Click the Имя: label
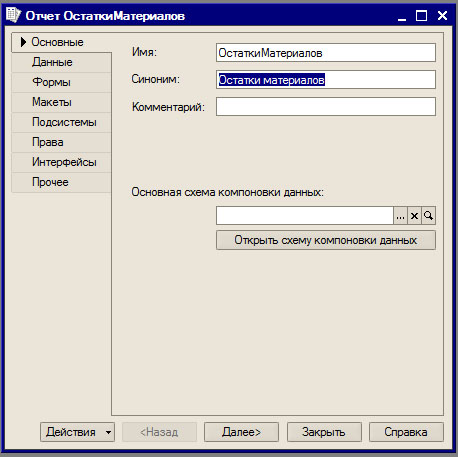The image size is (458, 457). (144, 52)
